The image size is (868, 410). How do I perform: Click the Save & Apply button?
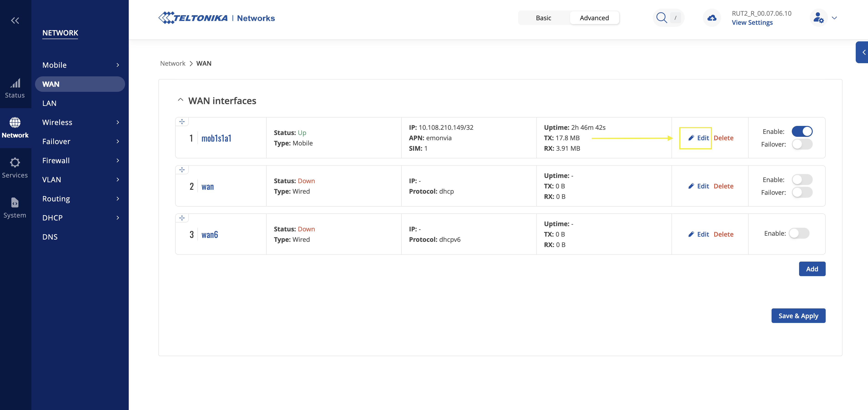click(798, 316)
